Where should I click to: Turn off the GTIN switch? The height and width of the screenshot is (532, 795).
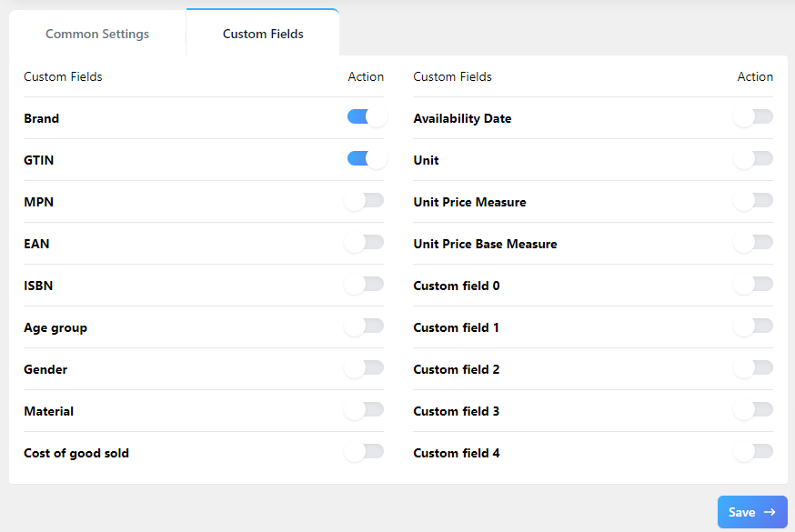pyautogui.click(x=366, y=159)
